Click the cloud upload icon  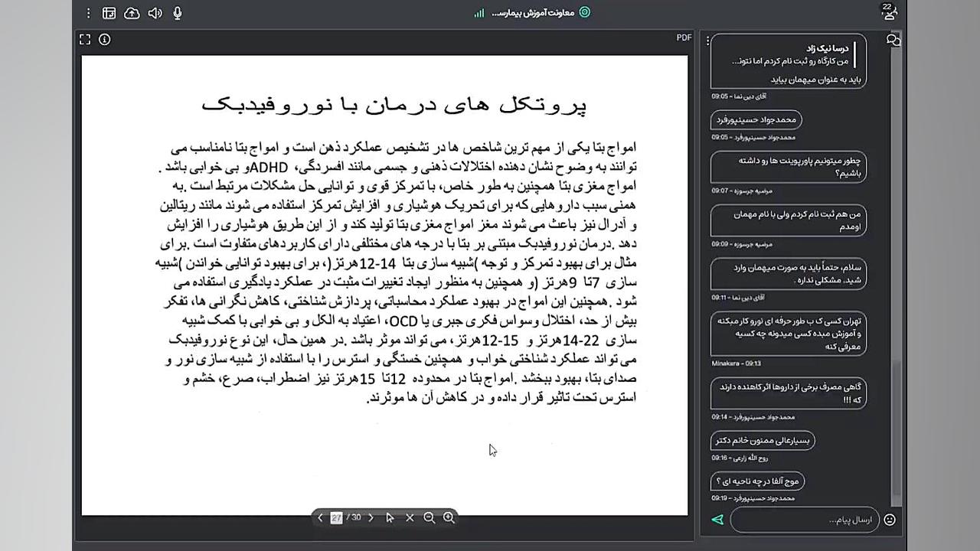point(132,13)
